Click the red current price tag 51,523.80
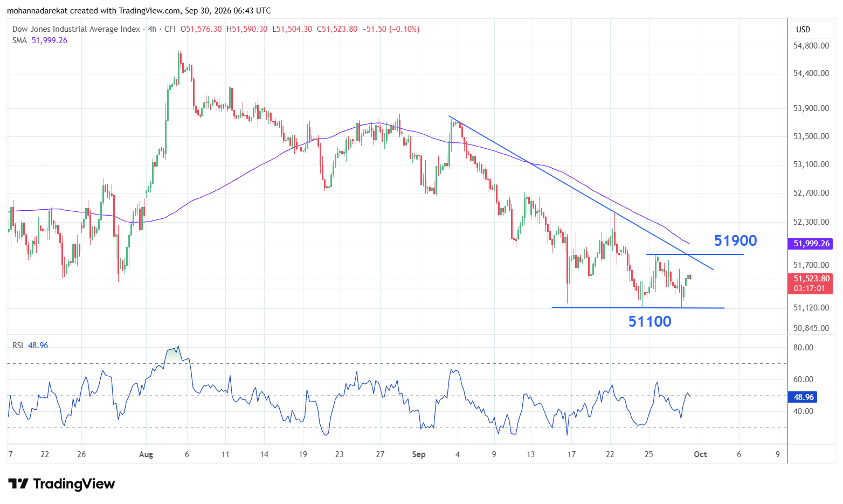 [x=811, y=279]
